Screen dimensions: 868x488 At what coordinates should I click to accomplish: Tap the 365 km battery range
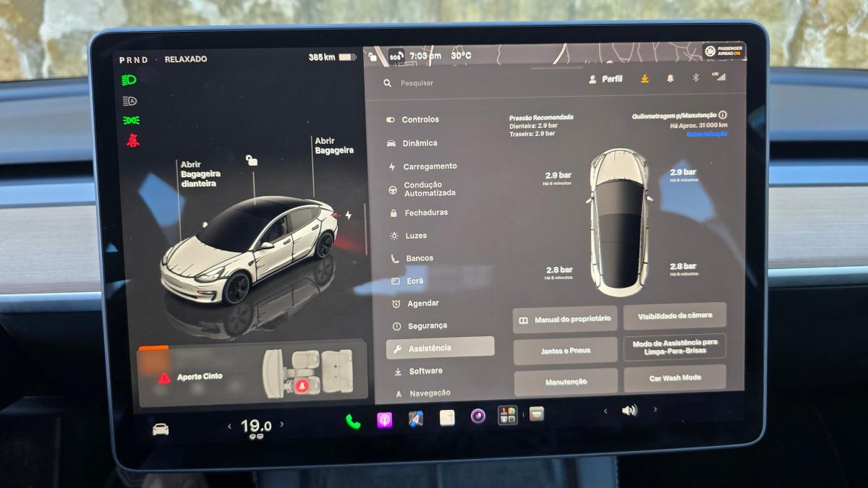click(332, 57)
